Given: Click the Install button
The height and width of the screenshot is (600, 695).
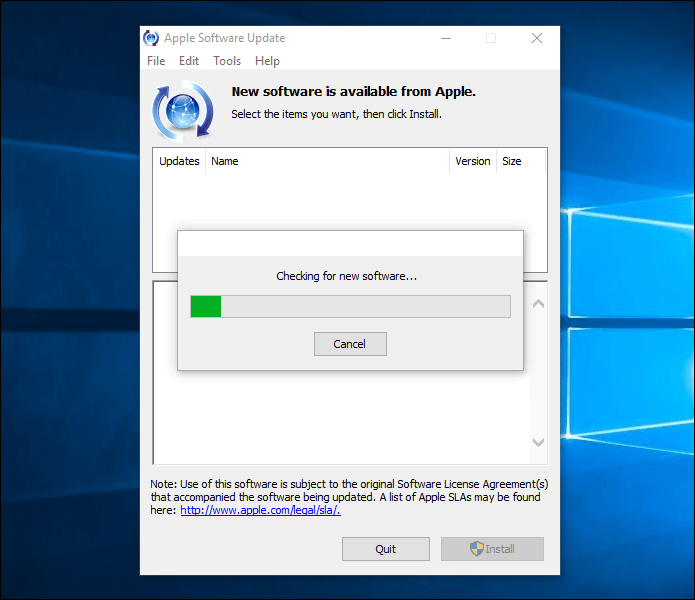Looking at the screenshot, I should [492, 549].
